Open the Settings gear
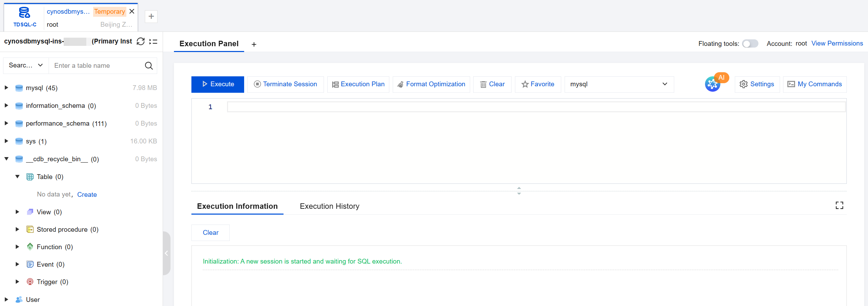The width and height of the screenshot is (868, 306). pos(757,84)
